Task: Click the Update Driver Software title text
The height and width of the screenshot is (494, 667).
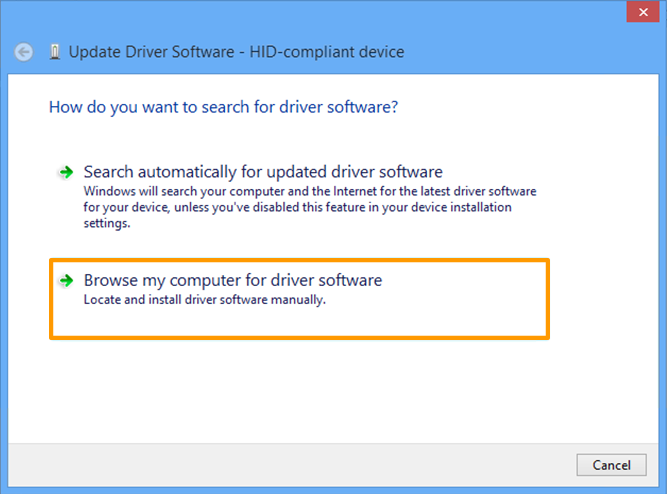Action: [150, 52]
